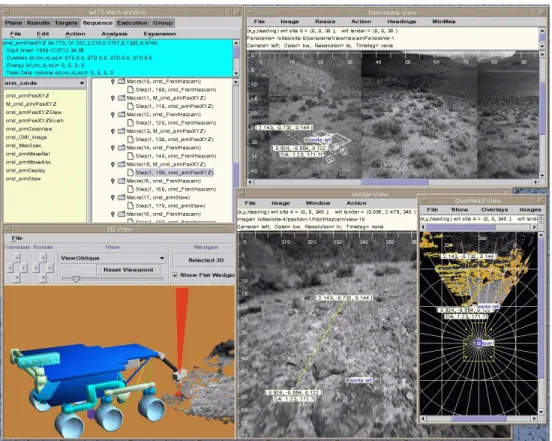This screenshot has width=552, height=441.
Task: Open the Show menu in Overhead View
Action: pyautogui.click(x=459, y=209)
